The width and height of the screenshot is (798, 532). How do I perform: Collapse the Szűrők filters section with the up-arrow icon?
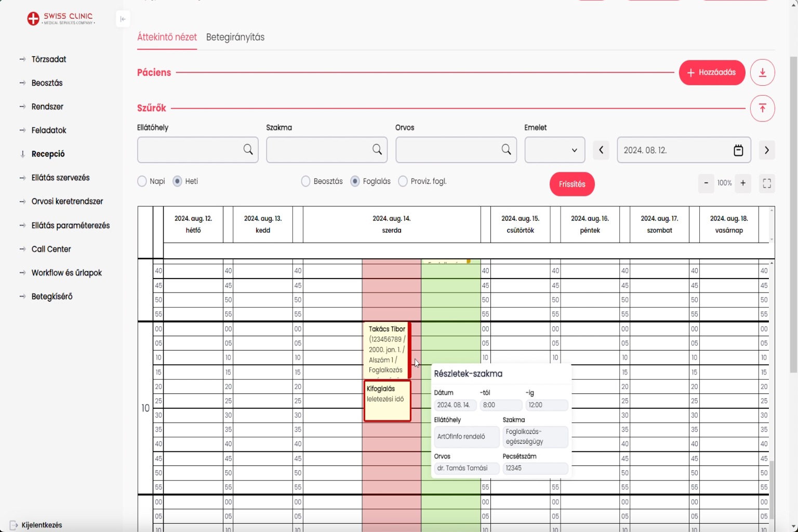[762, 108]
